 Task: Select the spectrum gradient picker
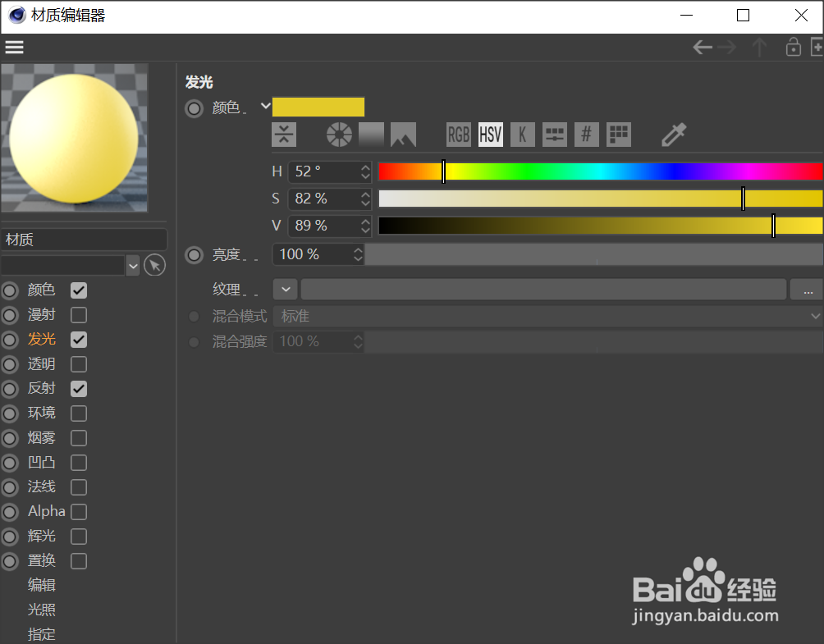tap(371, 134)
